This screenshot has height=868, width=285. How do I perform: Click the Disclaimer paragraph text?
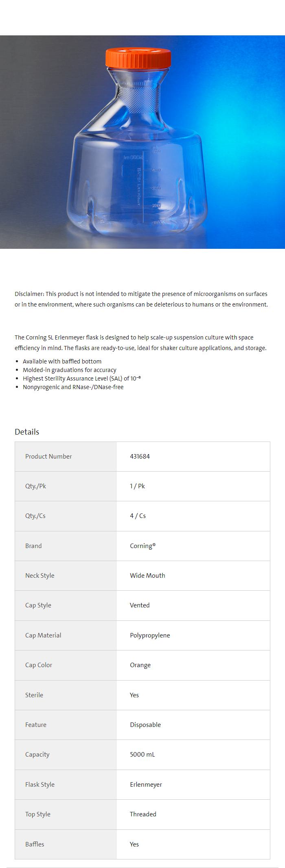[141, 299]
